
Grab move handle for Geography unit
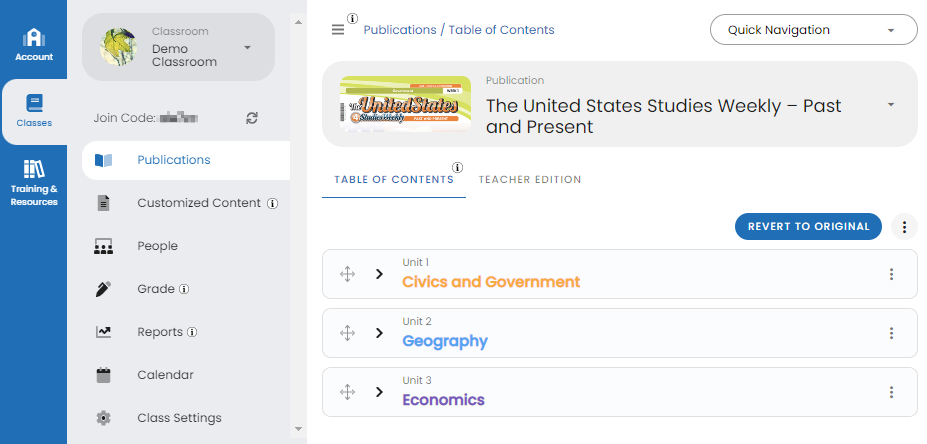point(347,333)
